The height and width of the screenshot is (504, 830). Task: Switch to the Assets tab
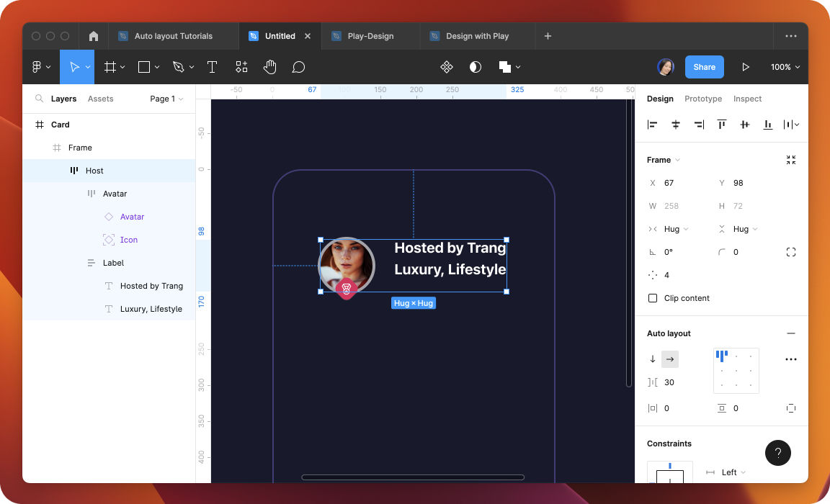100,99
